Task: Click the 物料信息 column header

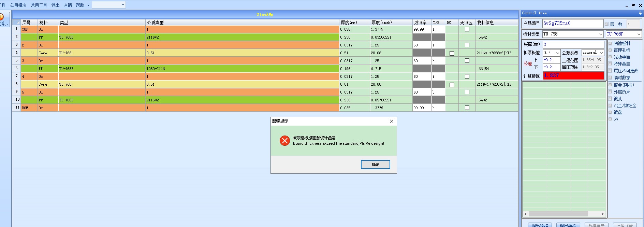Action: pyautogui.click(x=497, y=23)
